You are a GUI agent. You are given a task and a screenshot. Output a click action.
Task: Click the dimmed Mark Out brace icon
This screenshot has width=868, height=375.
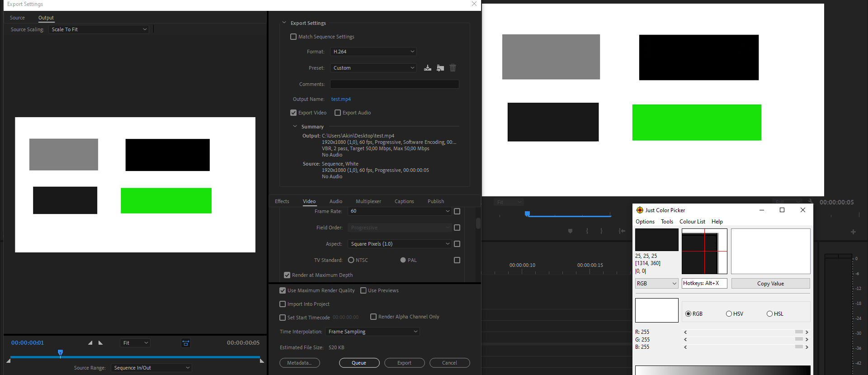(x=601, y=231)
